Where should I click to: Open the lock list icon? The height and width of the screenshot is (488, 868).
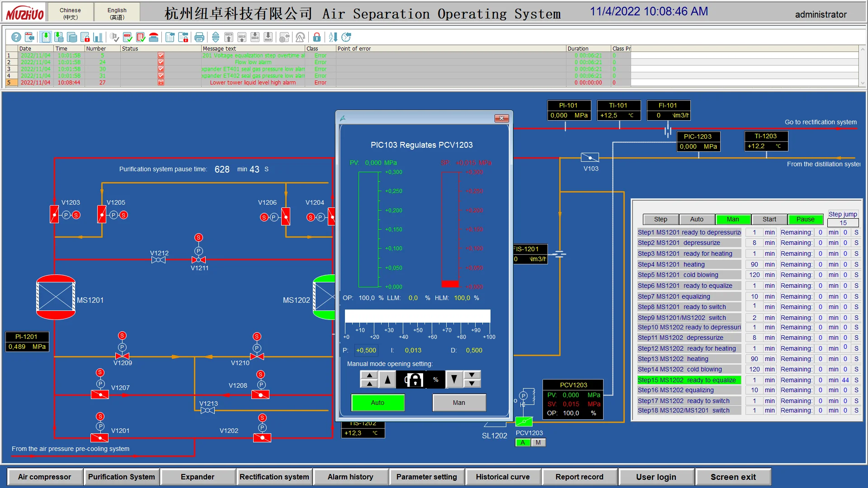(x=85, y=37)
